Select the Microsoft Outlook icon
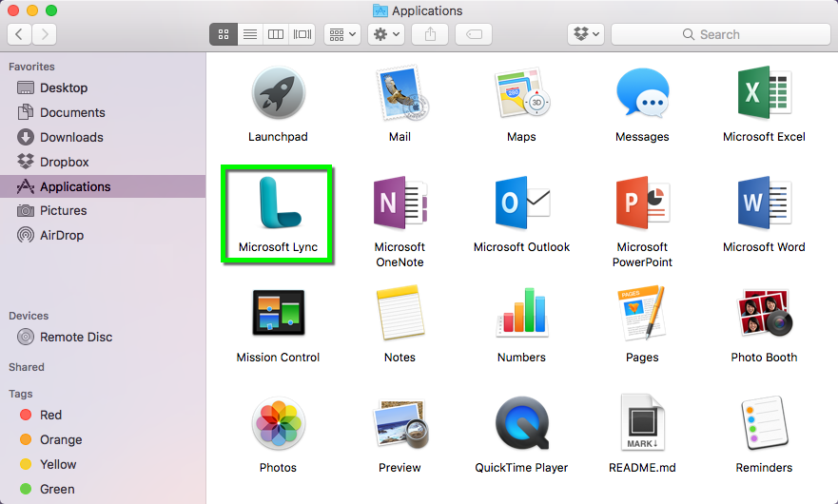The height and width of the screenshot is (504, 838). [x=521, y=204]
